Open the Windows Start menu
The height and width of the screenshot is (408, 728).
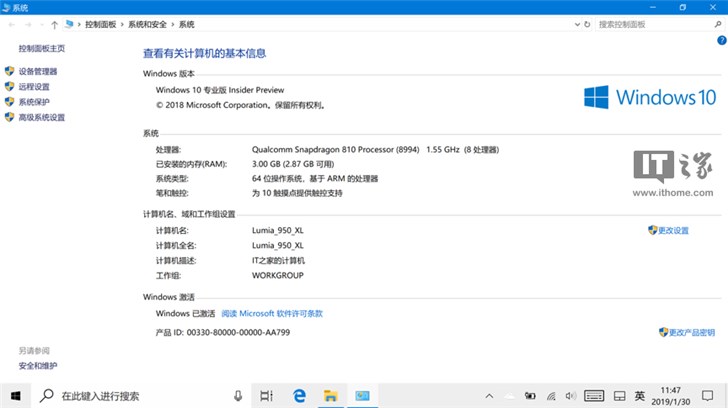click(15, 396)
